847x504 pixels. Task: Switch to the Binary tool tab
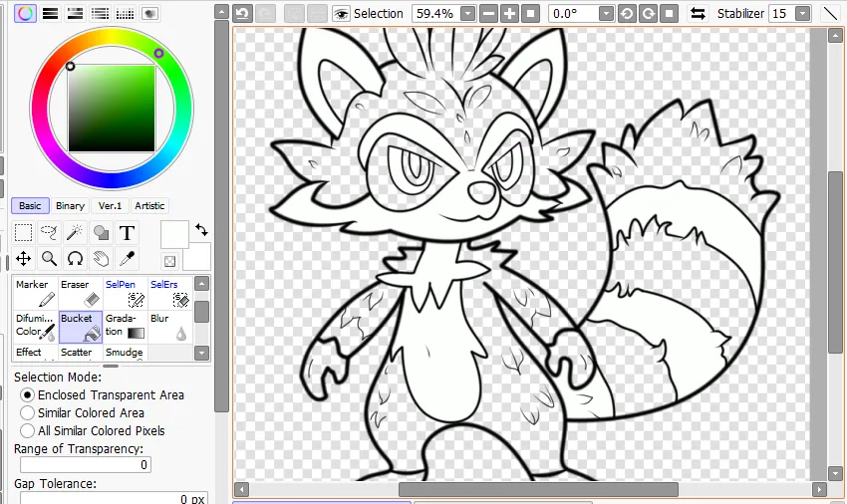pos(70,206)
